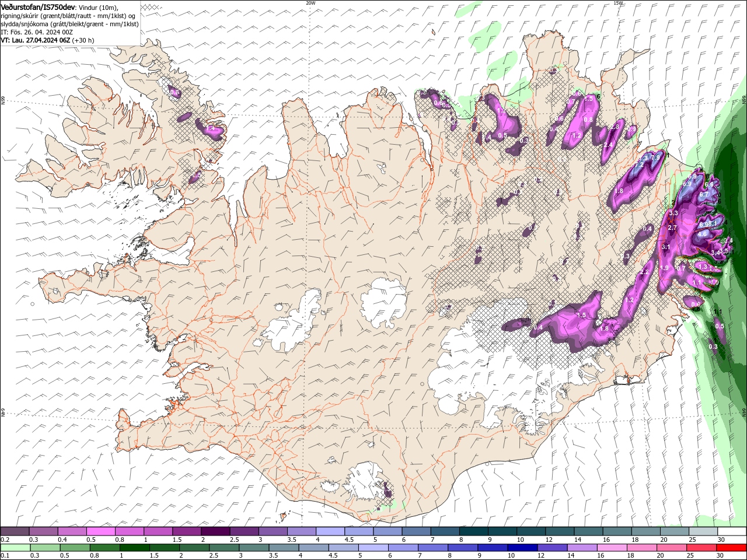The width and height of the screenshot is (747, 560).
Task: Click the dark teal 8–9 snow legend swatch
Action: pyautogui.click(x=473, y=531)
